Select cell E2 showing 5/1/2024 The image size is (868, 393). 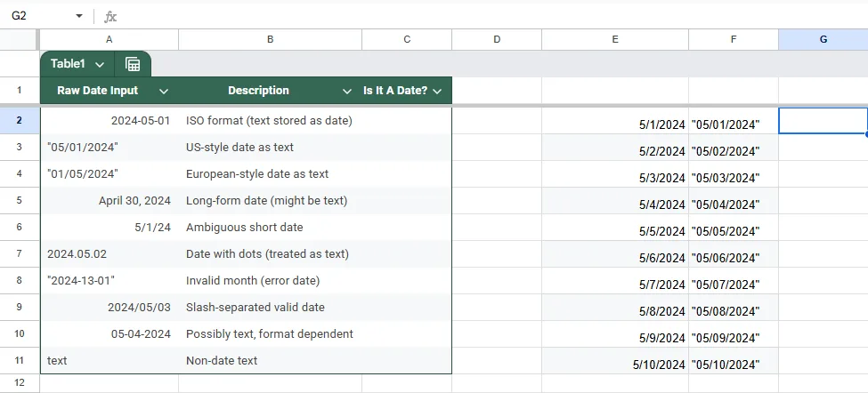(615, 121)
